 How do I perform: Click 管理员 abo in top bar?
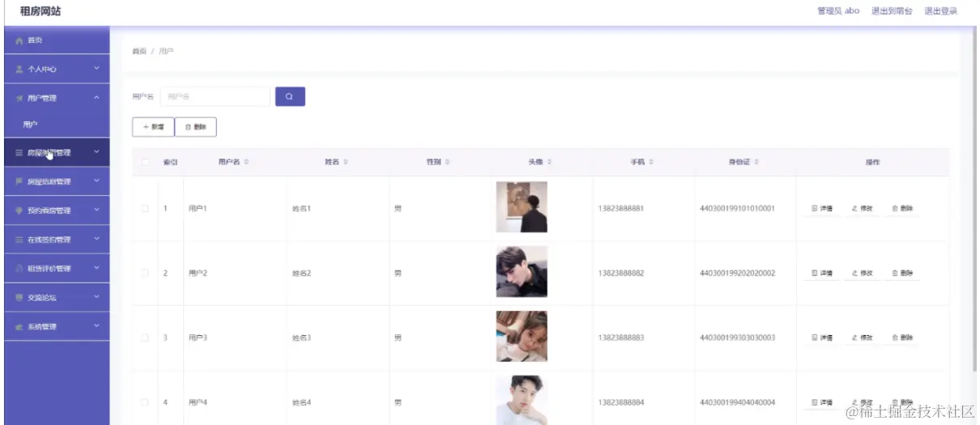coord(838,11)
